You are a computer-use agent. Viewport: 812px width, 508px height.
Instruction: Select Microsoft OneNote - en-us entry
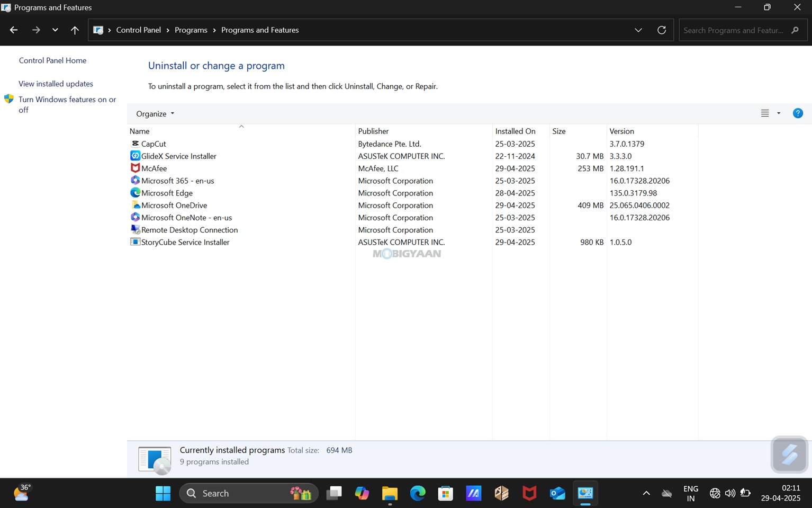tap(186, 217)
